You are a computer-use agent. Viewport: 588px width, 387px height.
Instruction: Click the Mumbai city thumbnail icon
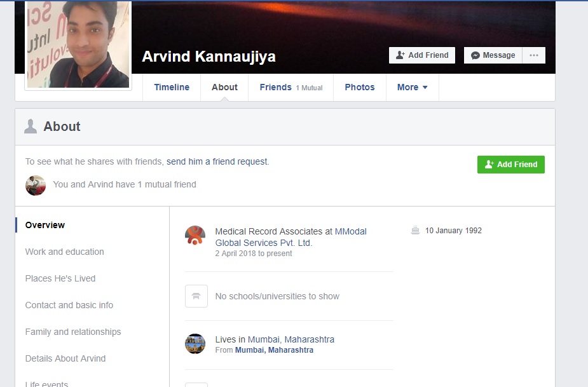pyautogui.click(x=195, y=344)
